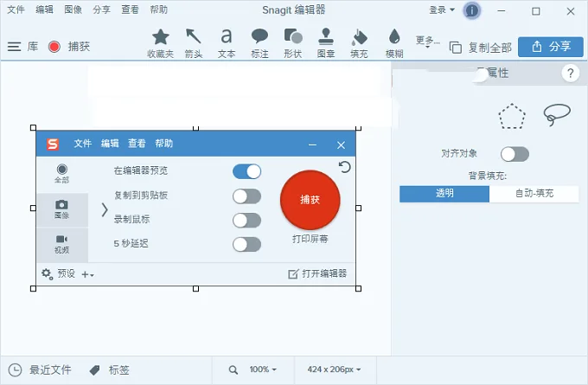Click the 标签 tag icon

[95, 370]
